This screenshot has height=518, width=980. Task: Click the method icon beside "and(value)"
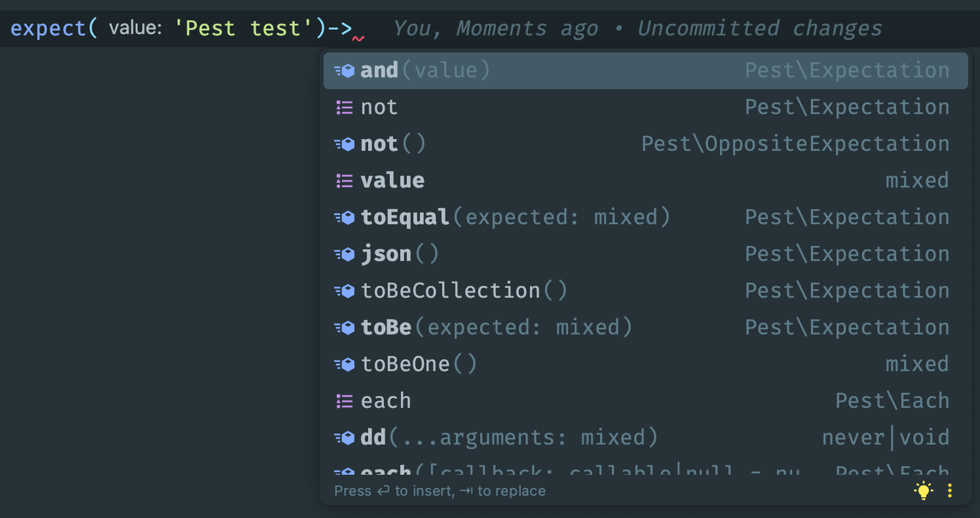345,70
